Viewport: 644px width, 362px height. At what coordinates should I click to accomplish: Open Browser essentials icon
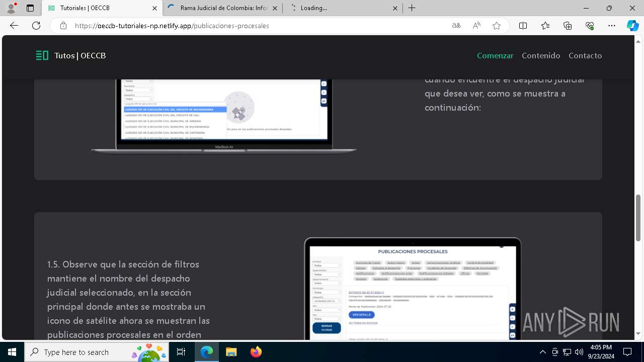click(x=590, y=26)
